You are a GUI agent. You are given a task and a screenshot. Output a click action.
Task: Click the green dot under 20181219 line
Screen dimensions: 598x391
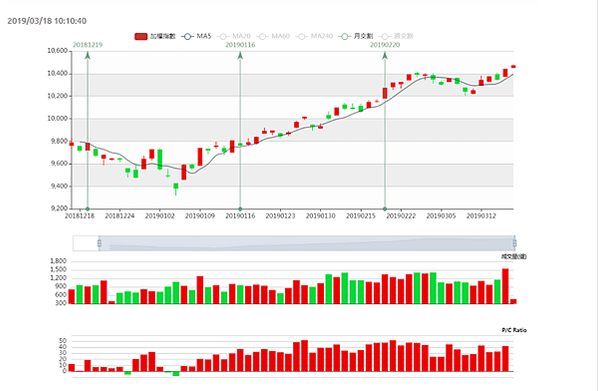pos(88,209)
